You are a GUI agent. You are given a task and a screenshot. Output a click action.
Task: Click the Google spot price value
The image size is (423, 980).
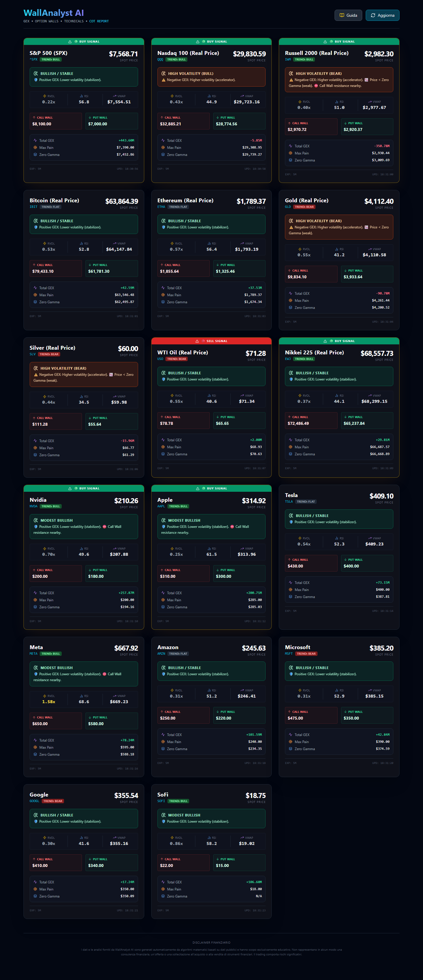126,796
